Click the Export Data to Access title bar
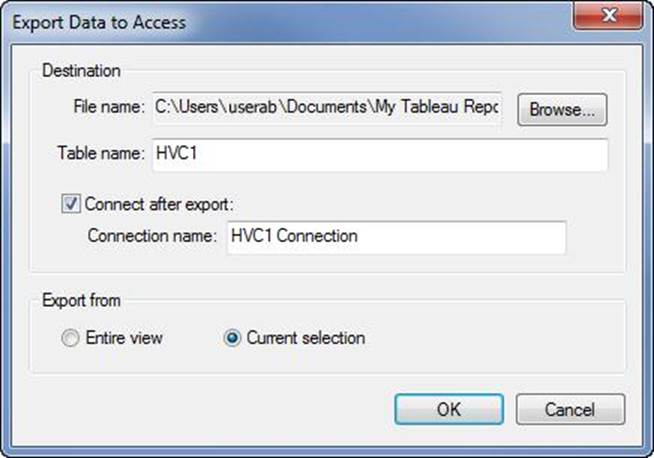This screenshot has height=458, width=654. pos(300,20)
